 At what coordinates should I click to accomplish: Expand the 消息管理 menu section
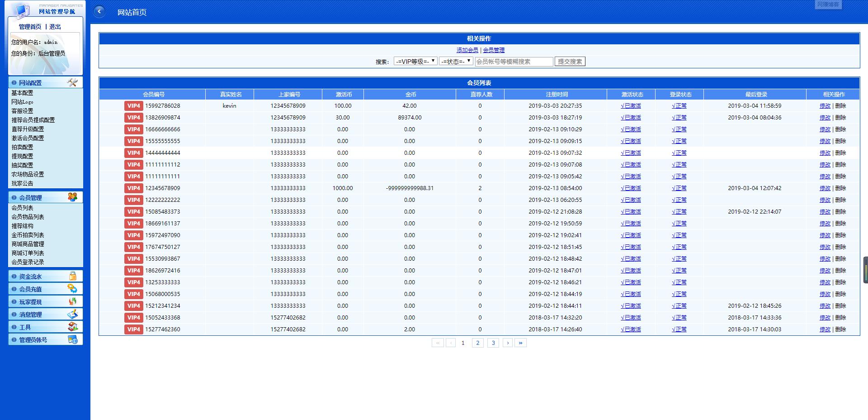[x=46, y=314]
